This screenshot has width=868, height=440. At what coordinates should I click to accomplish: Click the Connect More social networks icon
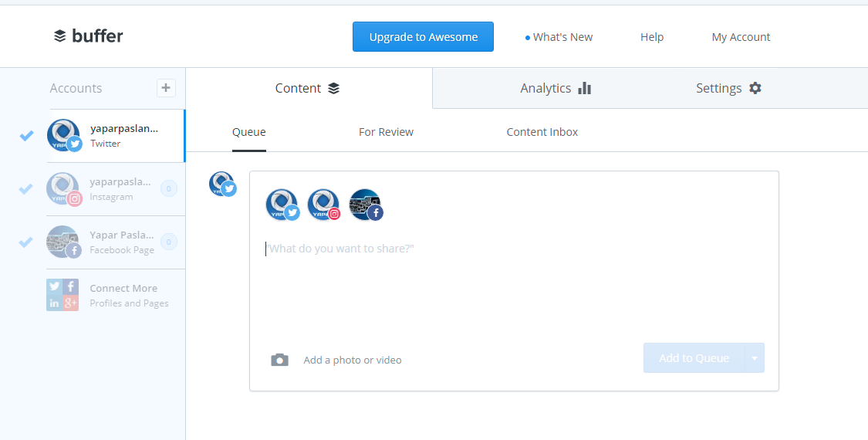[62, 295]
